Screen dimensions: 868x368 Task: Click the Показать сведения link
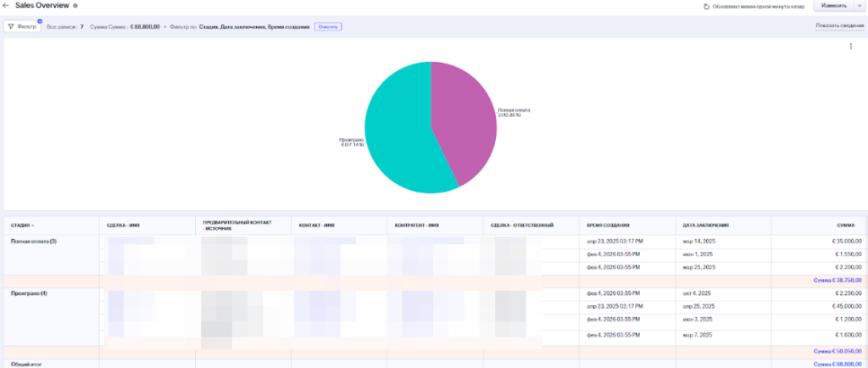838,25
